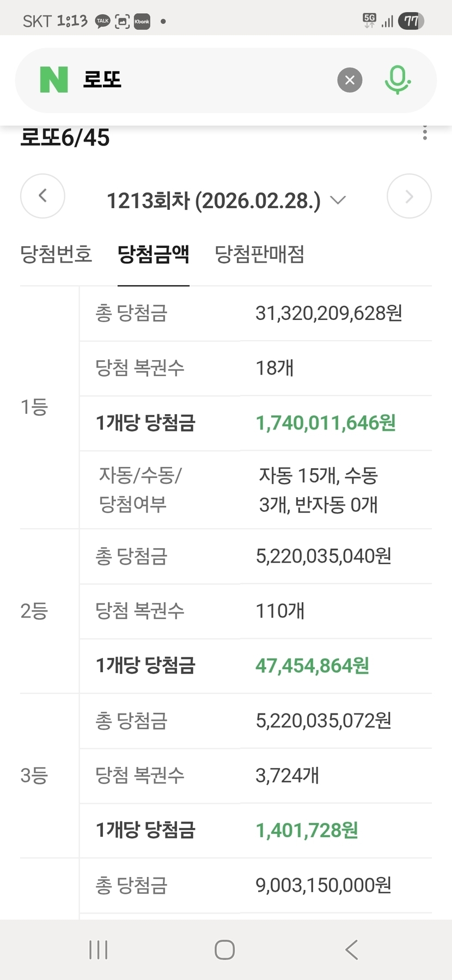The image size is (452, 980).
Task: Tap the 로또6/45 title heading
Action: click(x=65, y=137)
